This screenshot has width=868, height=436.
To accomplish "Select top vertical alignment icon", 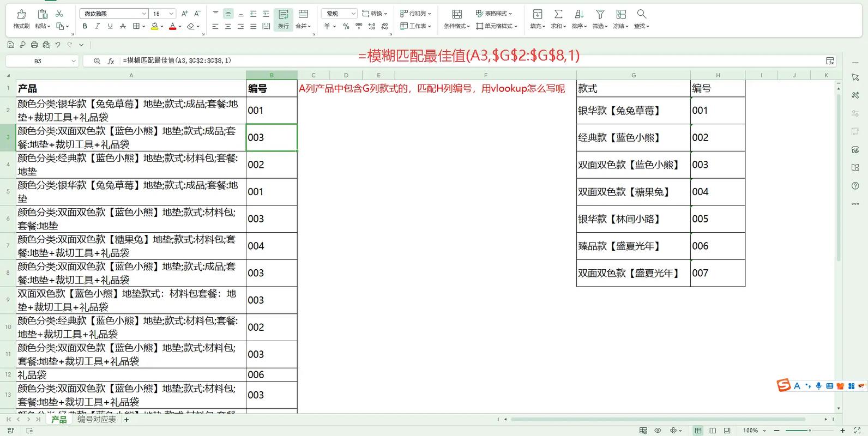I will [215, 14].
